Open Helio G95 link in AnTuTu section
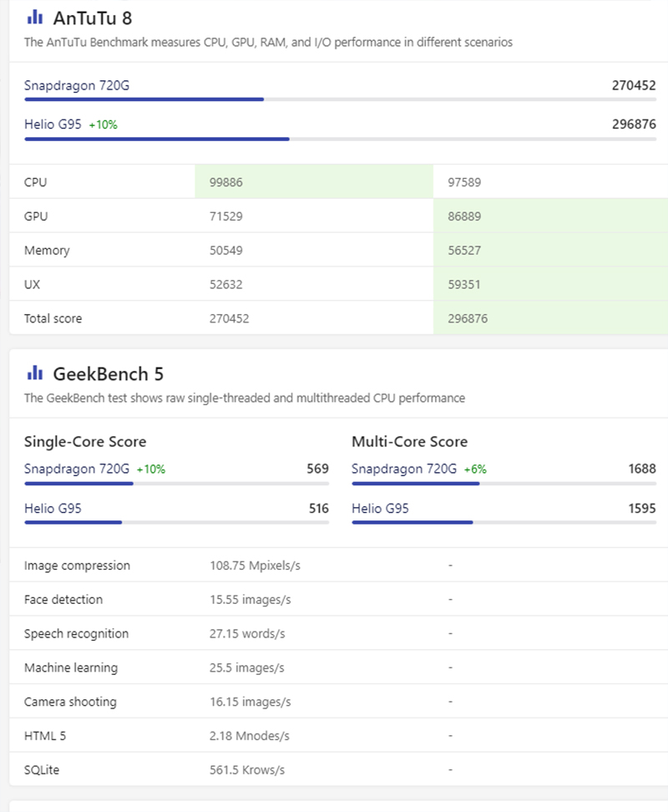This screenshot has width=668, height=812. point(53,124)
